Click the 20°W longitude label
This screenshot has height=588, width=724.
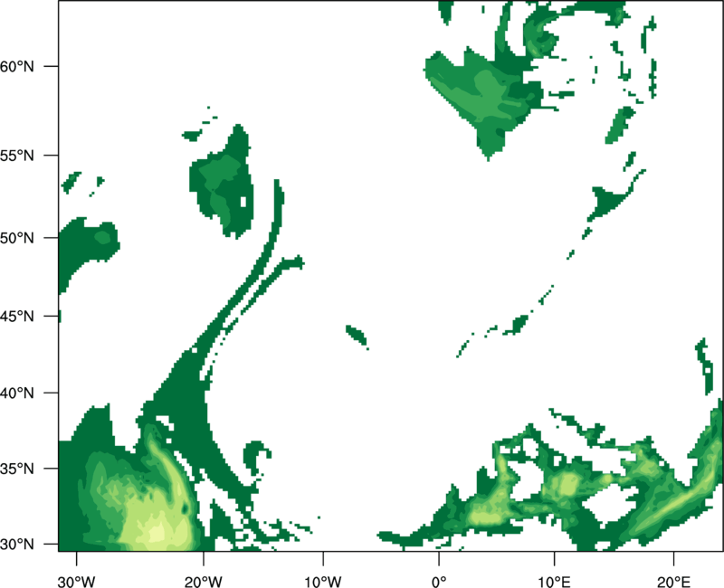coord(204,582)
